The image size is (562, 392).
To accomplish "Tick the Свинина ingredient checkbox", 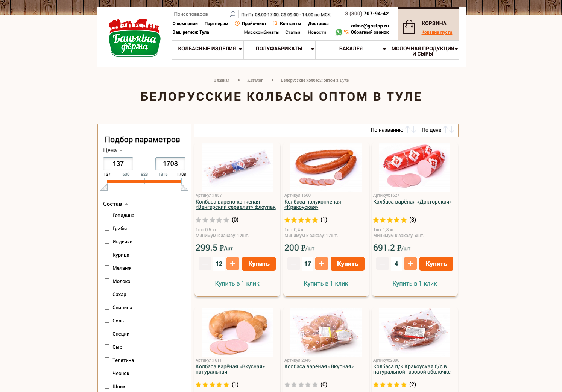I will pos(107,307).
